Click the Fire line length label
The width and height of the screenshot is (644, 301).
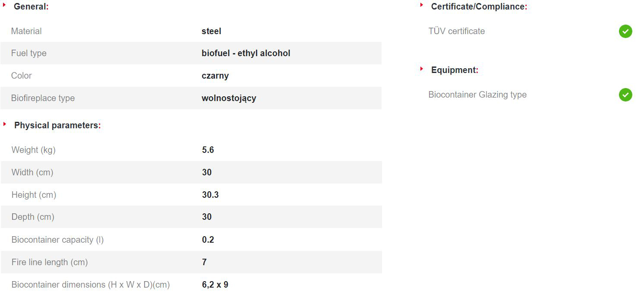50,262
